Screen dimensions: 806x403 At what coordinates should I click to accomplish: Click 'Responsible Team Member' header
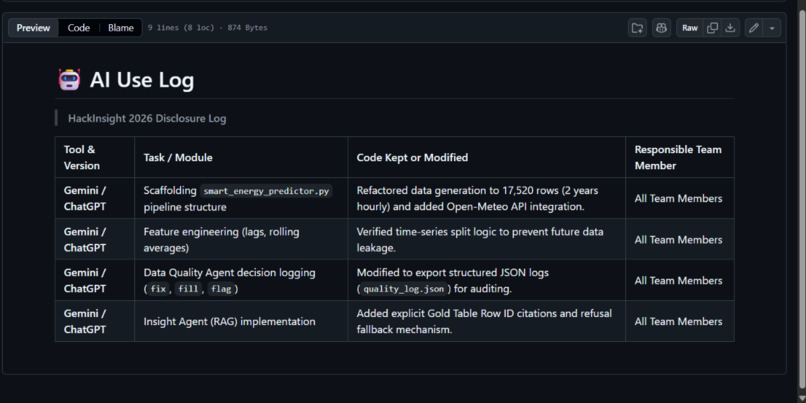click(x=680, y=157)
